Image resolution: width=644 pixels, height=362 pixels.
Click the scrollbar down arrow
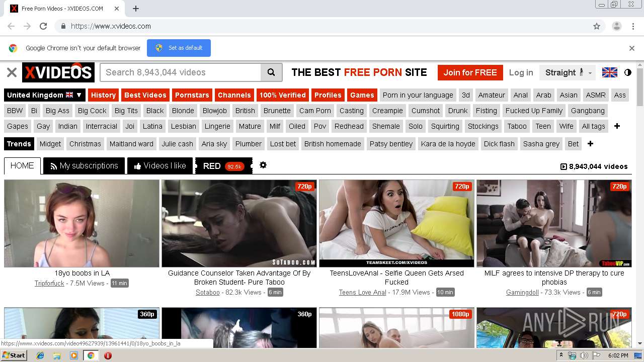[x=640, y=344]
